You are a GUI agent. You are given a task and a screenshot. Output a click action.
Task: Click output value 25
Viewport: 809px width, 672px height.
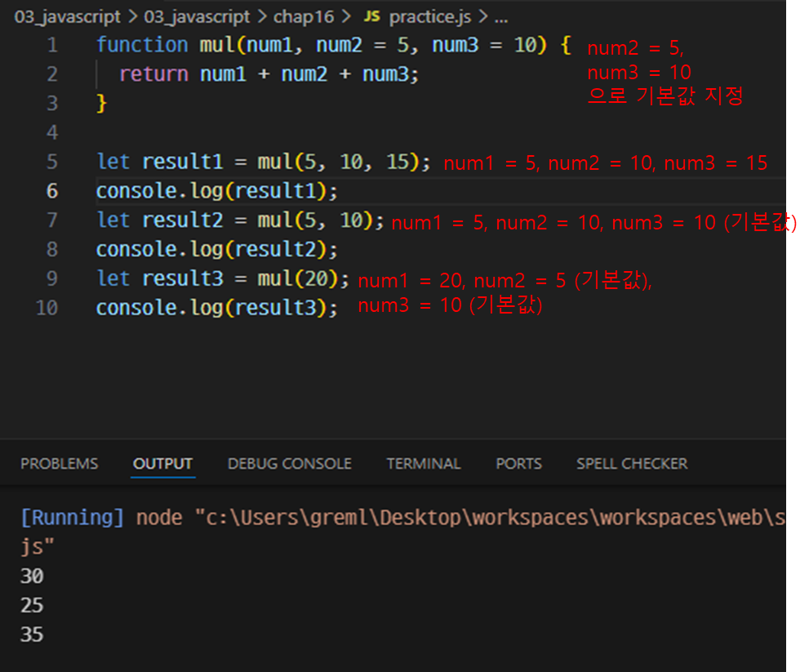tap(32, 605)
